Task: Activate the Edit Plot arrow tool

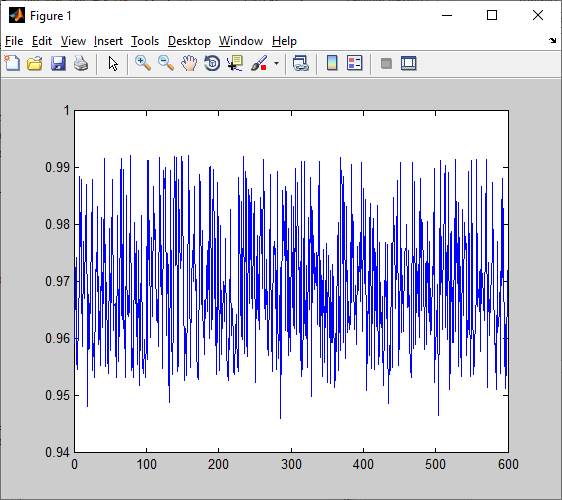Action: 113,64
